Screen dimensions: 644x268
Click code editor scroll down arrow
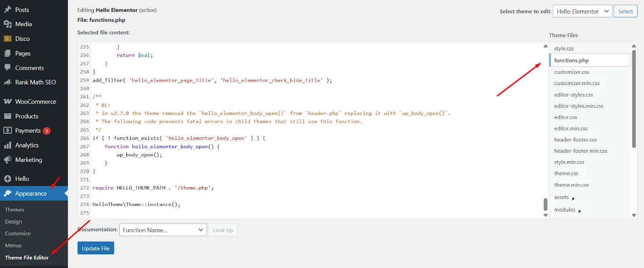pos(545,215)
